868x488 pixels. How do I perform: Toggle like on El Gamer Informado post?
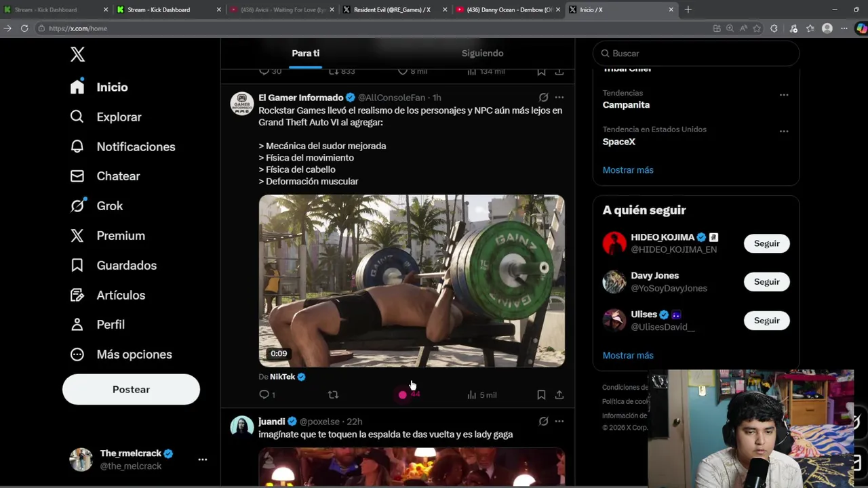pyautogui.click(x=408, y=394)
